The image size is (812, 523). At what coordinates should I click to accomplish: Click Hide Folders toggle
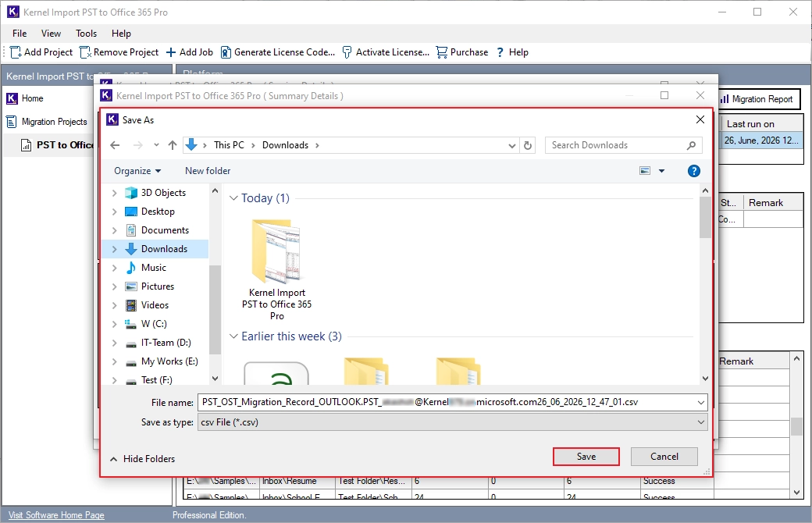coord(142,459)
